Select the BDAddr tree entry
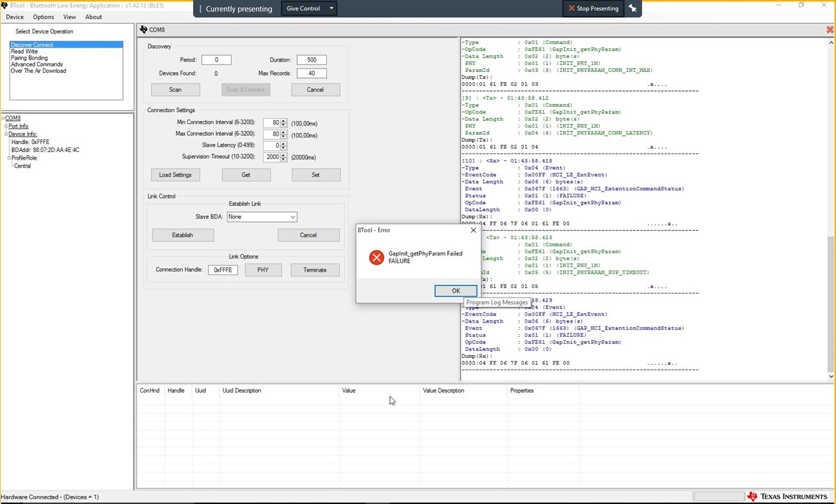The image size is (836, 504). click(46, 150)
